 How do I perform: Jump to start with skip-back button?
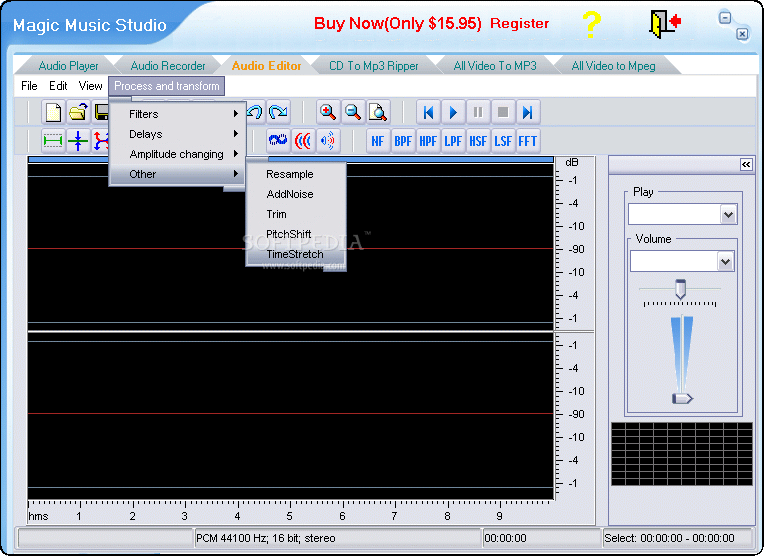coord(428,113)
